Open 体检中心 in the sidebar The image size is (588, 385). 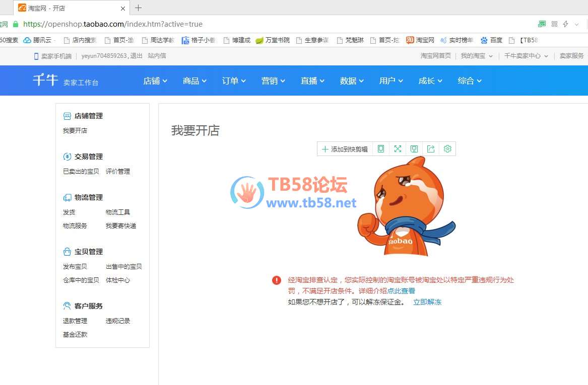118,280
